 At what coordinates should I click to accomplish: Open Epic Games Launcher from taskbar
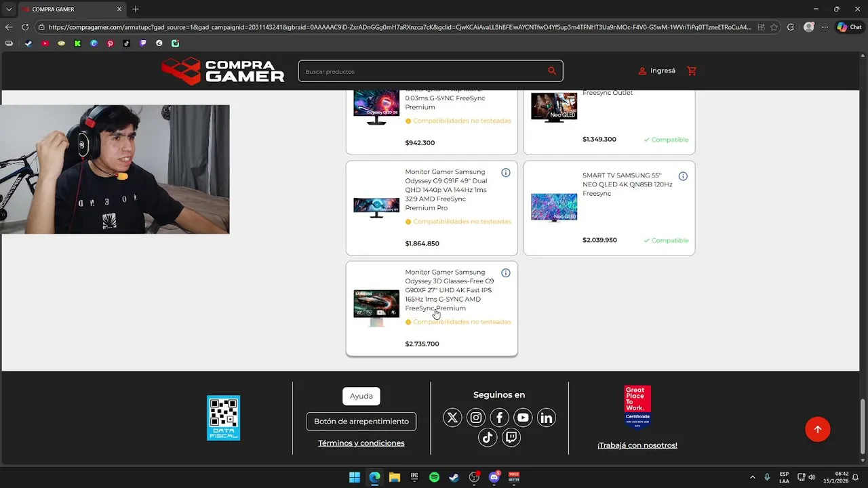point(414,477)
